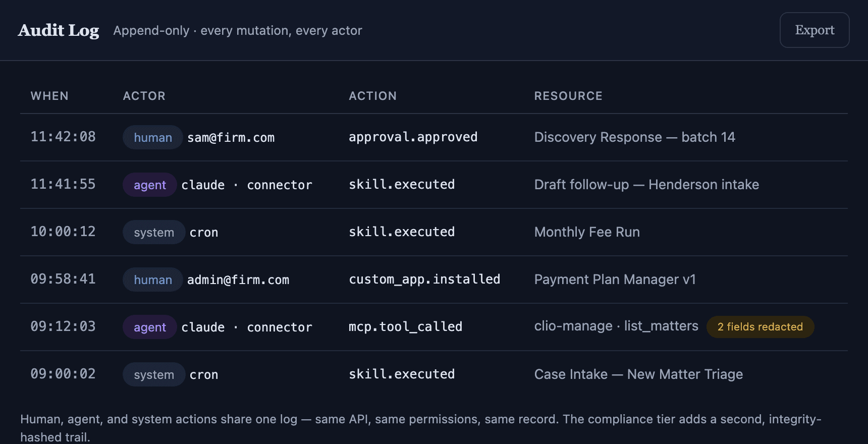Select actor admin@firm.com
This screenshot has height=444, width=868.
(x=238, y=280)
